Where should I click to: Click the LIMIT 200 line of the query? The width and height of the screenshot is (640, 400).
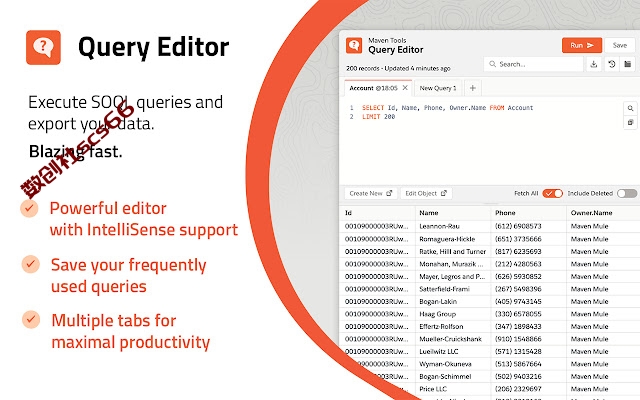tap(378, 117)
